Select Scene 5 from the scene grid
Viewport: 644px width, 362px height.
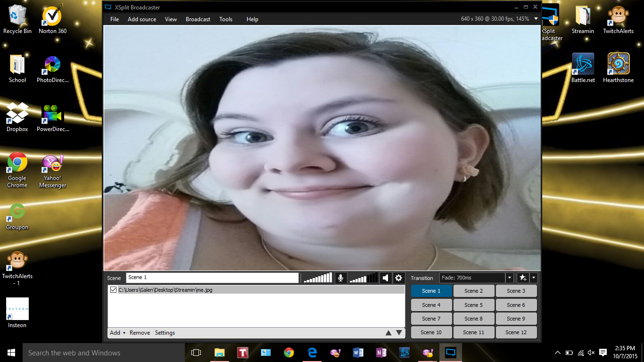coord(473,304)
